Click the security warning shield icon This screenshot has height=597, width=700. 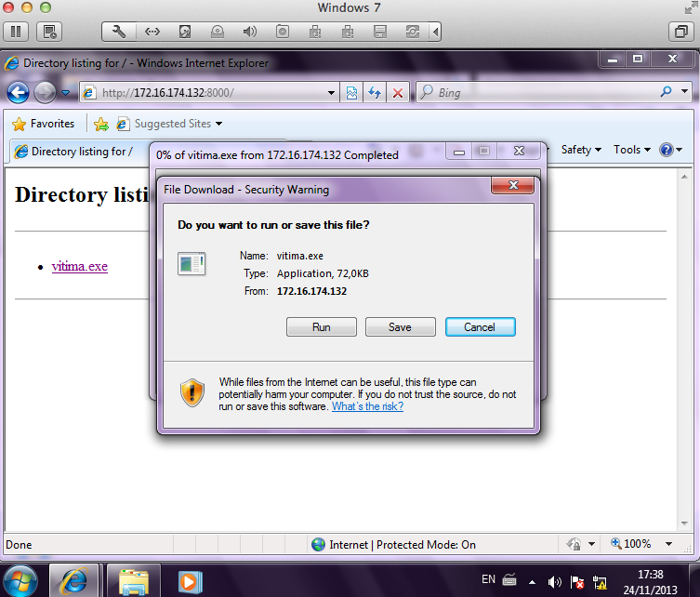(192, 393)
